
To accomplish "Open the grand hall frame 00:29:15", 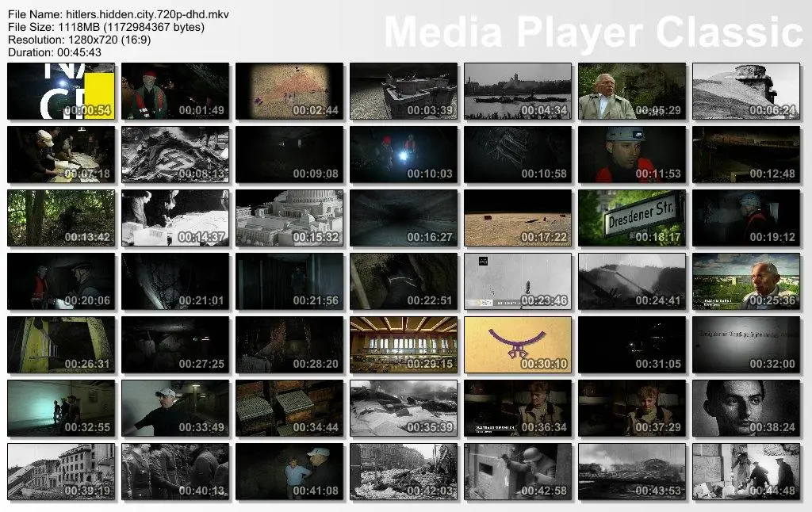I will [404, 345].
